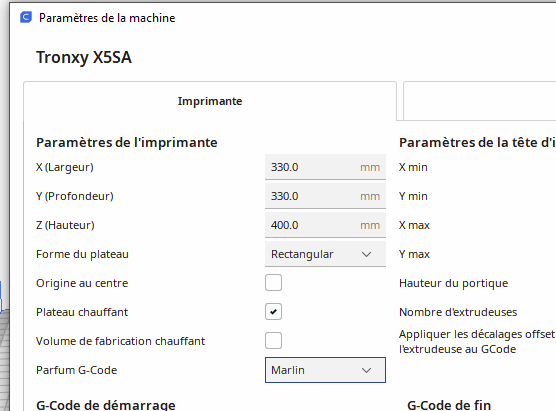Click the X min label

click(413, 167)
